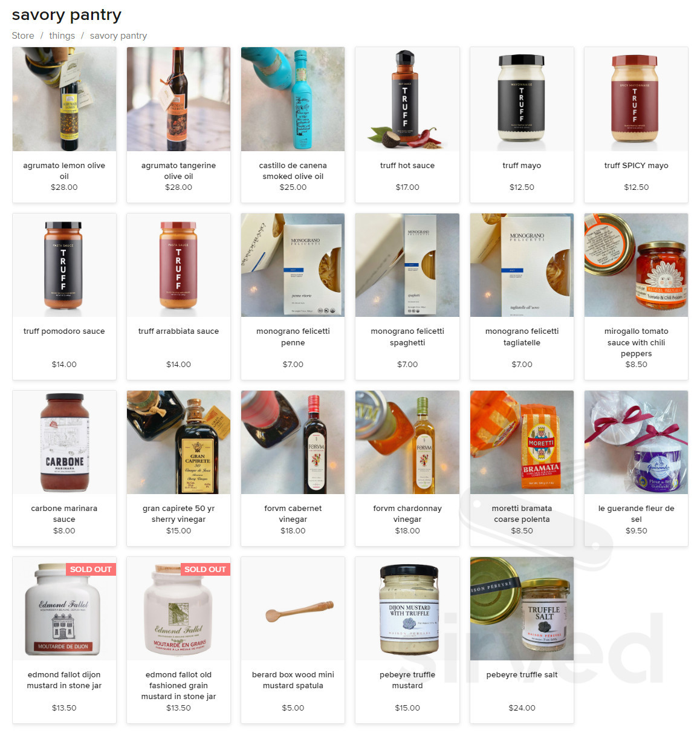View the monograno felicetti penne box image

click(293, 265)
